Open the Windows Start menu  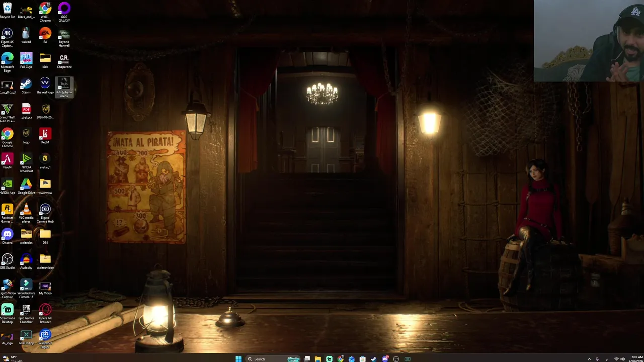pyautogui.click(x=238, y=359)
